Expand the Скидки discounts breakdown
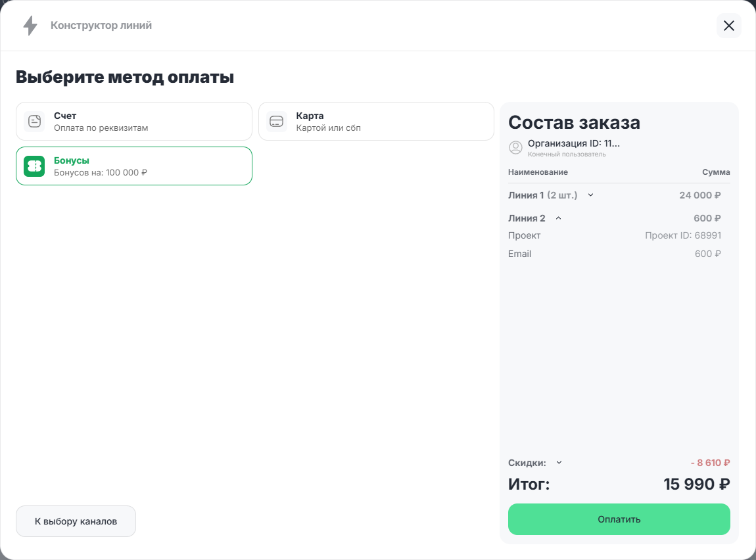Screen dimensions: 756x560 559,462
